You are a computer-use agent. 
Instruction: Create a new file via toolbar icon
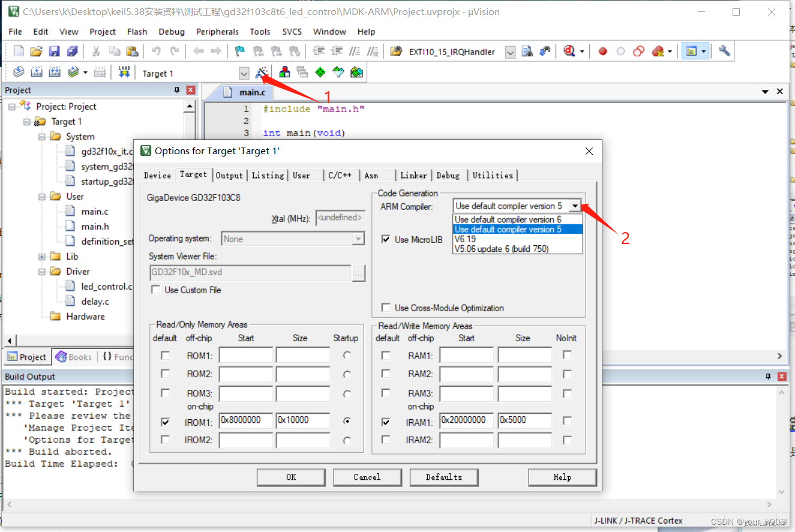point(19,52)
